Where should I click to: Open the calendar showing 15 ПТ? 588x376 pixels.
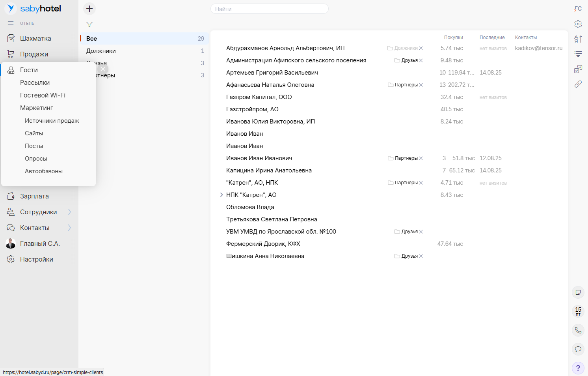578,311
